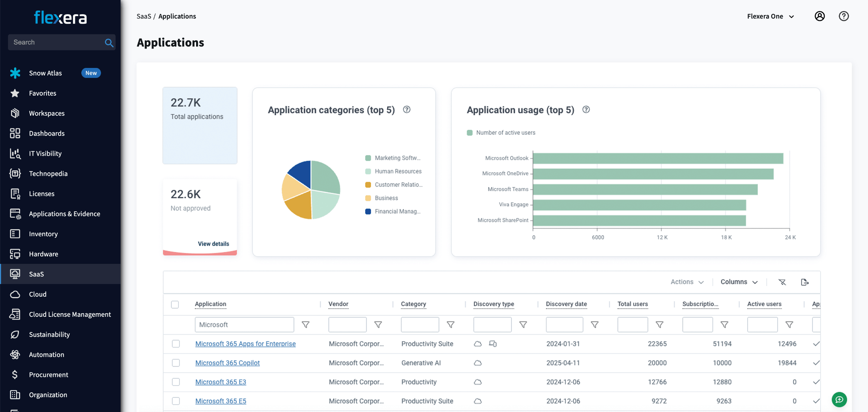Open the Dashboards grid icon
The width and height of the screenshot is (868, 412).
point(15,134)
